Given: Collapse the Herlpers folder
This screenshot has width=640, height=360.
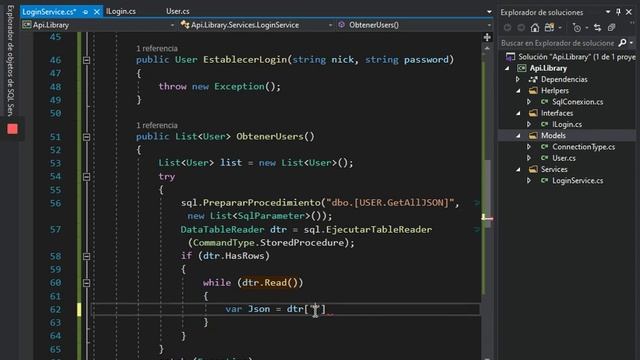Looking at the screenshot, I should click(518, 91).
